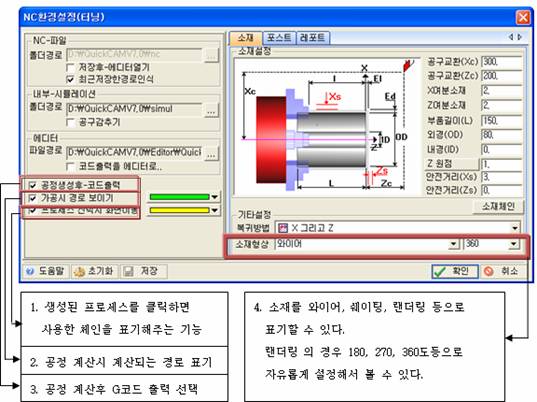Click the 도움말 help icon button
This screenshot has height=402, width=537.
46,271
